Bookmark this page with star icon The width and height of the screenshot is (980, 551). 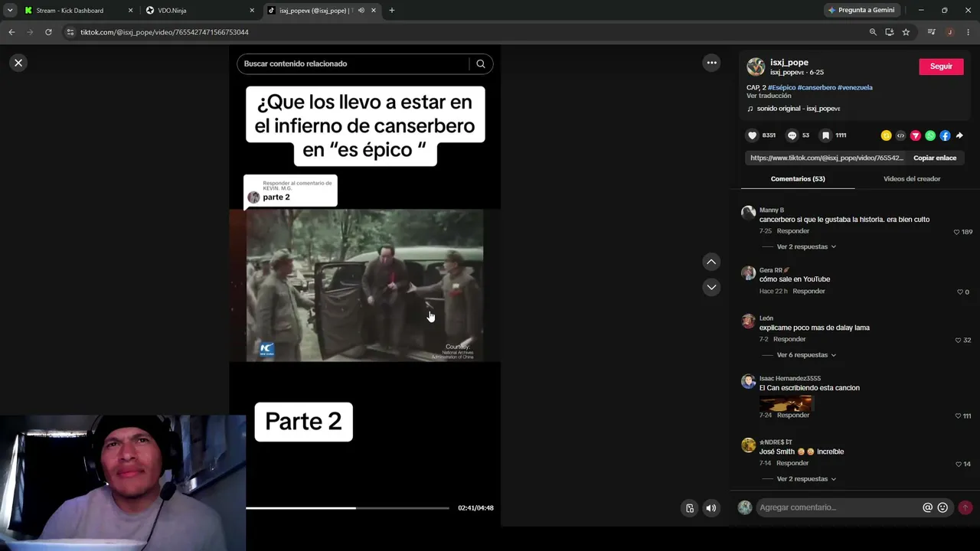pyautogui.click(x=906, y=32)
